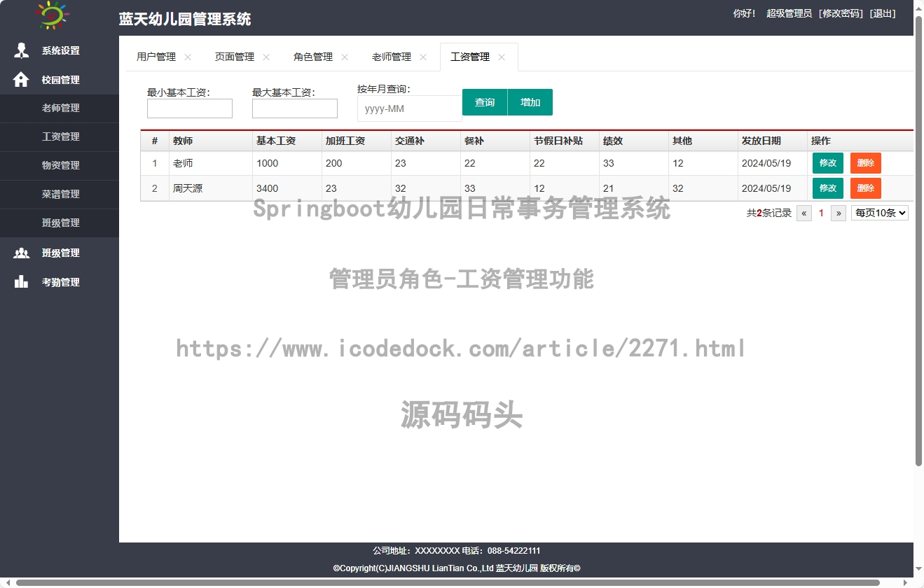Click the 校园管理 house icon
The width and height of the screenshot is (924, 588).
click(x=21, y=80)
